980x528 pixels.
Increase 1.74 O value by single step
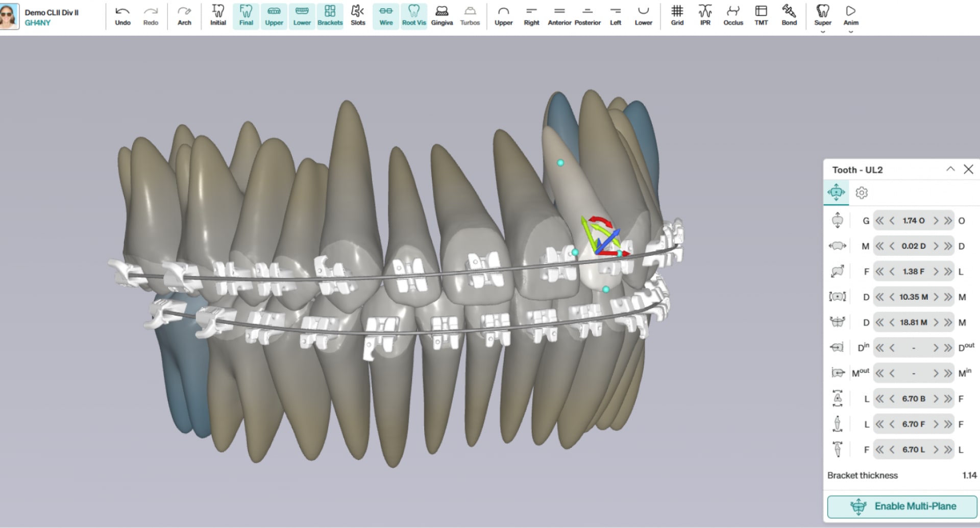936,221
